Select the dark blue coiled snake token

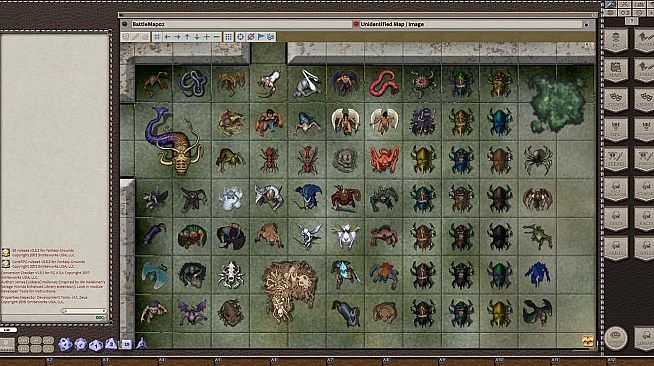[193, 83]
